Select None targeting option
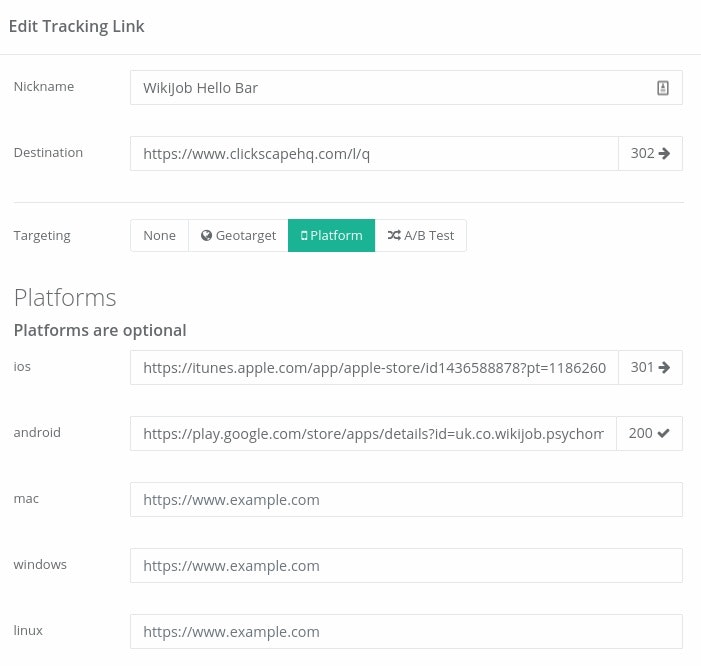The width and height of the screenshot is (701, 666). (x=160, y=236)
